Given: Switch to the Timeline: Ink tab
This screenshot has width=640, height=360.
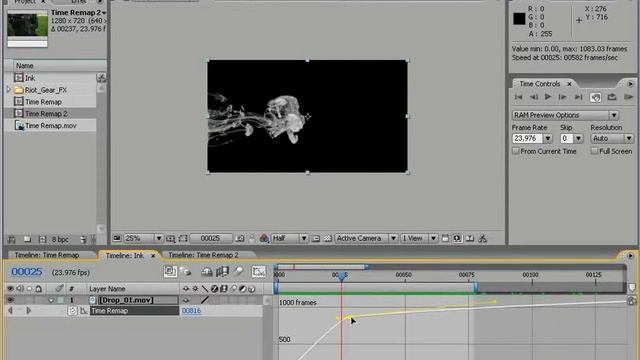Looking at the screenshot, I should coord(124,256).
